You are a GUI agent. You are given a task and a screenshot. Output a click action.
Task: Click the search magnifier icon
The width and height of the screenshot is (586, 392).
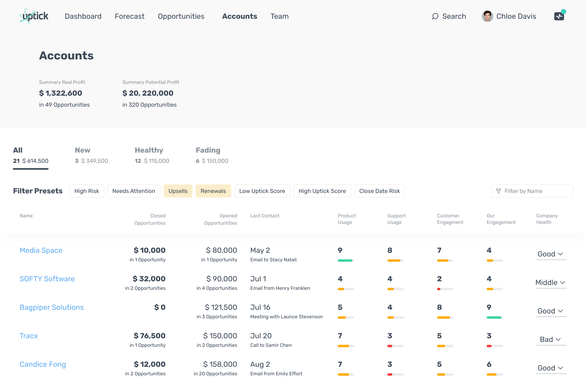click(x=435, y=16)
